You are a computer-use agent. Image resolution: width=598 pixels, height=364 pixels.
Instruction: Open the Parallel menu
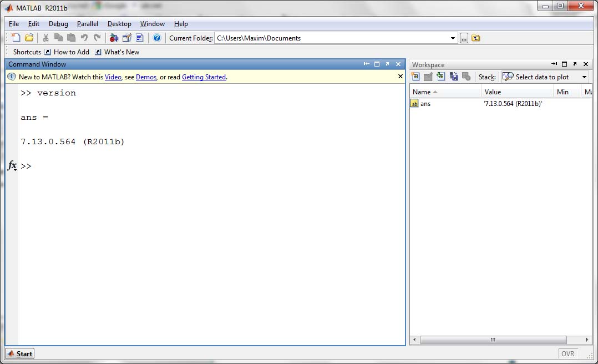pyautogui.click(x=88, y=24)
